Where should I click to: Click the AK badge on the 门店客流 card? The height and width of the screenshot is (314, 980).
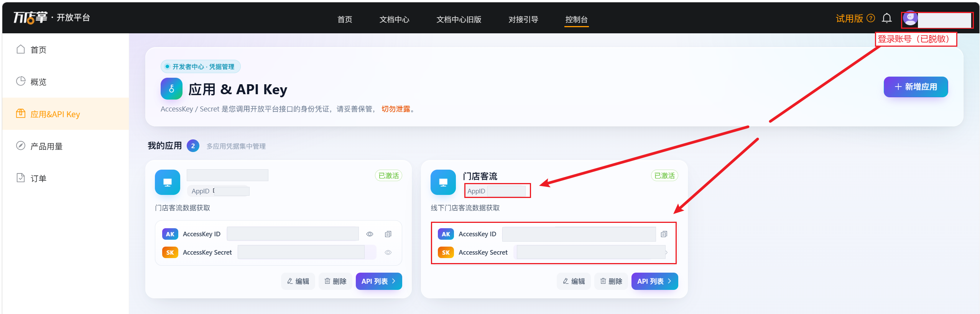[x=446, y=234]
